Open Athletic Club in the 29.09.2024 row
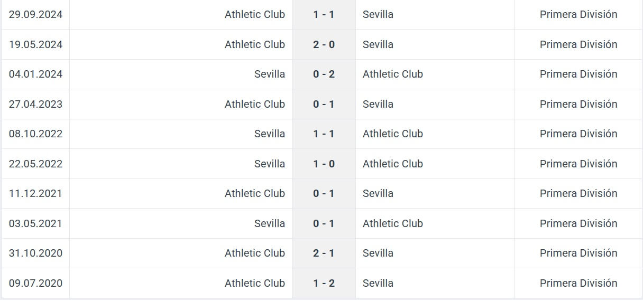This screenshot has width=644, height=301. pos(255,14)
